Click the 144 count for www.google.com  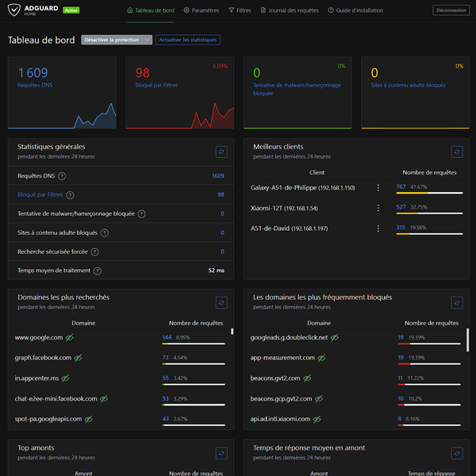[167, 337]
